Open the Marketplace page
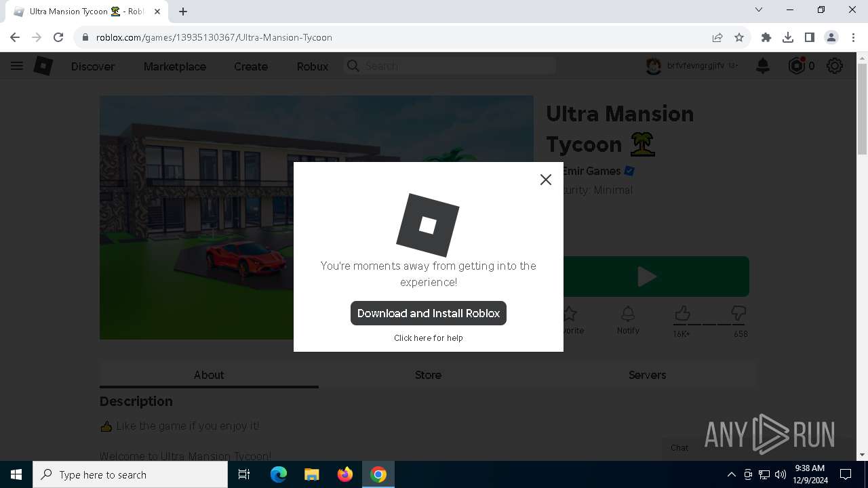Viewport: 868px width, 488px height. click(175, 66)
